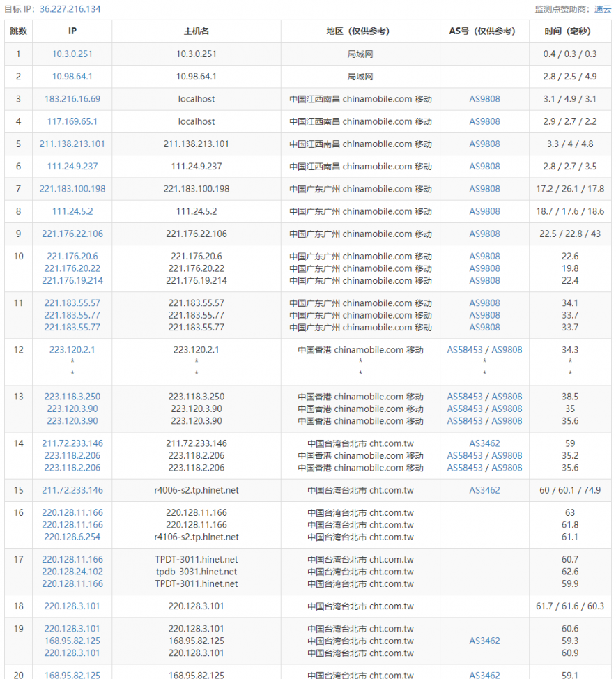Open the AS3462 link in hop 15 row
Viewport: 616px width, 679px height.
[x=484, y=491]
